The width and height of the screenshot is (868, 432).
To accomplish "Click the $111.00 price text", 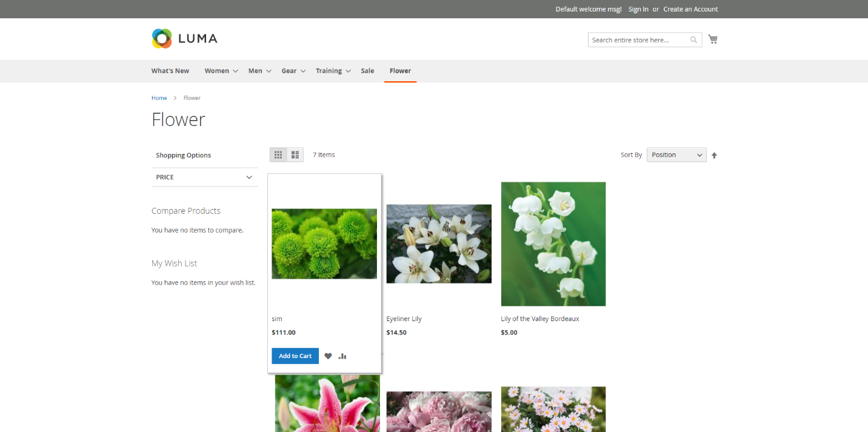I will point(284,333).
